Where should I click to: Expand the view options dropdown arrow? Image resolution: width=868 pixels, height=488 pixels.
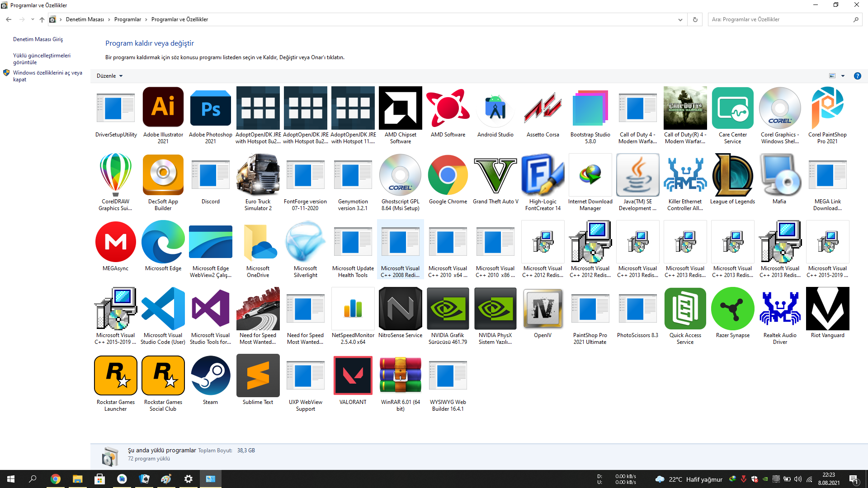point(843,76)
